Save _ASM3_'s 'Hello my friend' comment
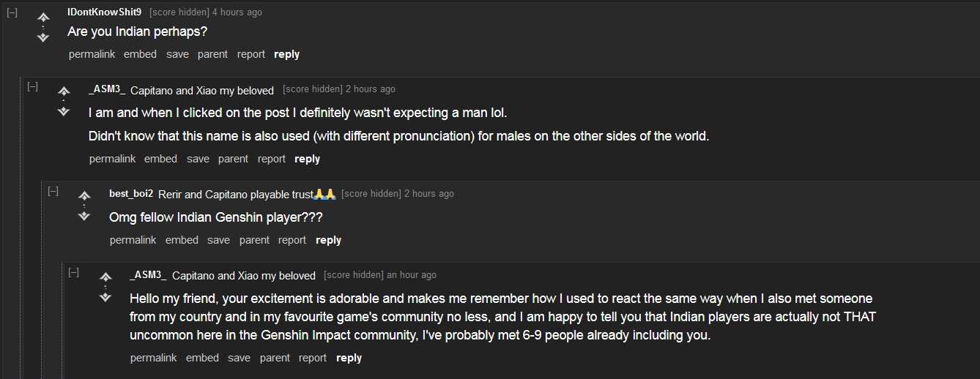The image size is (980, 379). [239, 358]
